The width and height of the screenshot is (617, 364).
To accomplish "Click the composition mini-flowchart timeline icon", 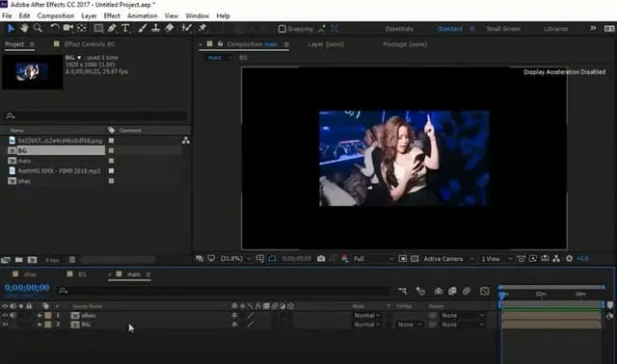I will 402,291.
